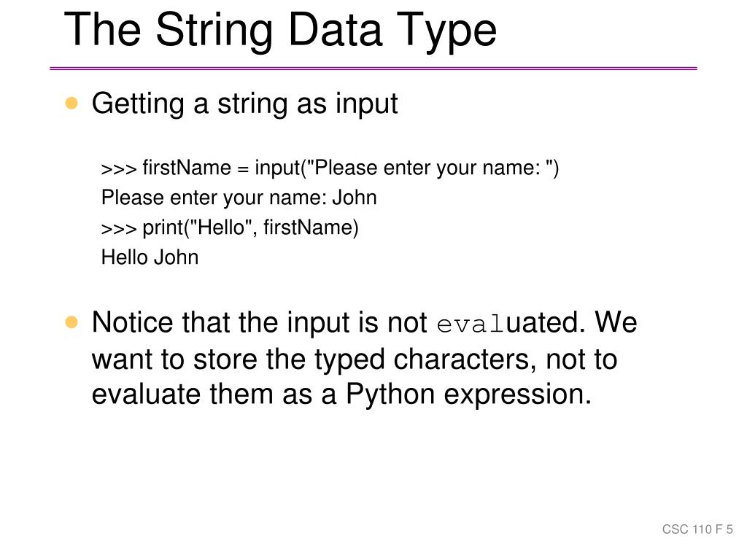Click the word 'firstName' inside print call

coord(308,227)
